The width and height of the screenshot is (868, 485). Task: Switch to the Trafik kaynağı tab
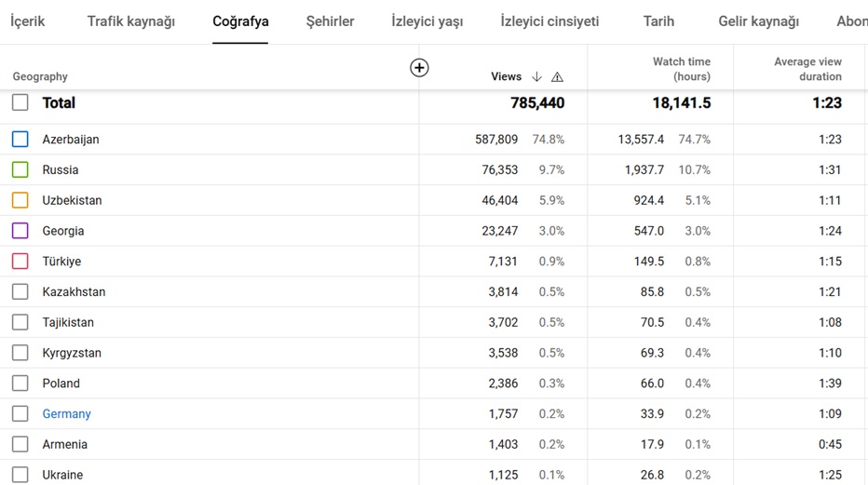pos(130,21)
